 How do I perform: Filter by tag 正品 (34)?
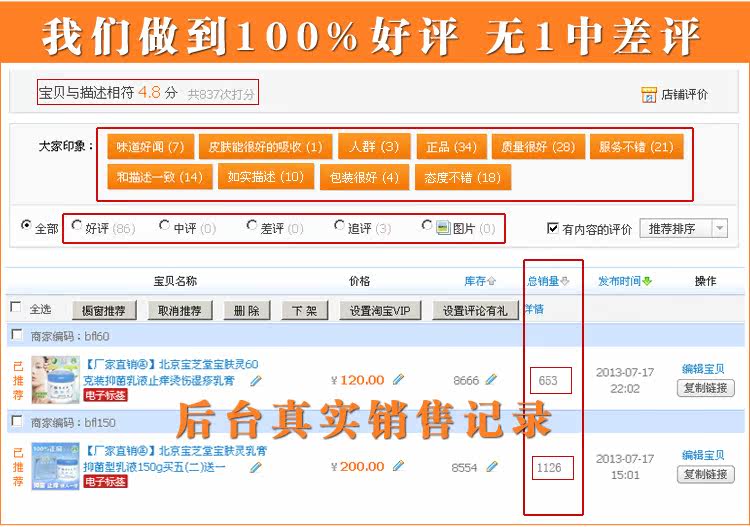(452, 146)
